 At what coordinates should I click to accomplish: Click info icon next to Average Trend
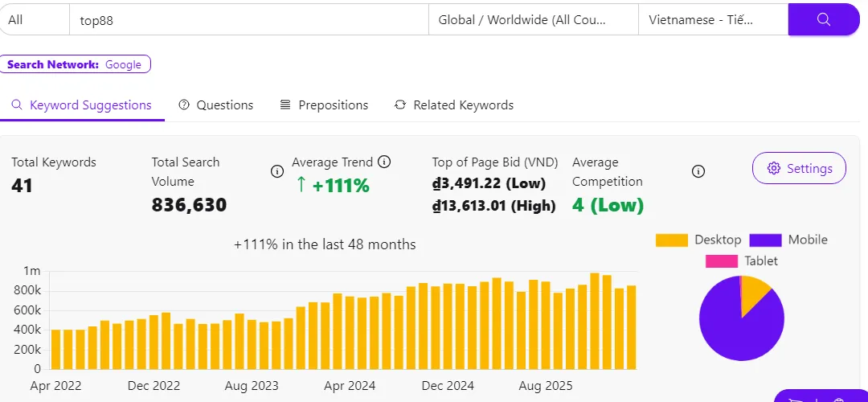click(x=384, y=162)
